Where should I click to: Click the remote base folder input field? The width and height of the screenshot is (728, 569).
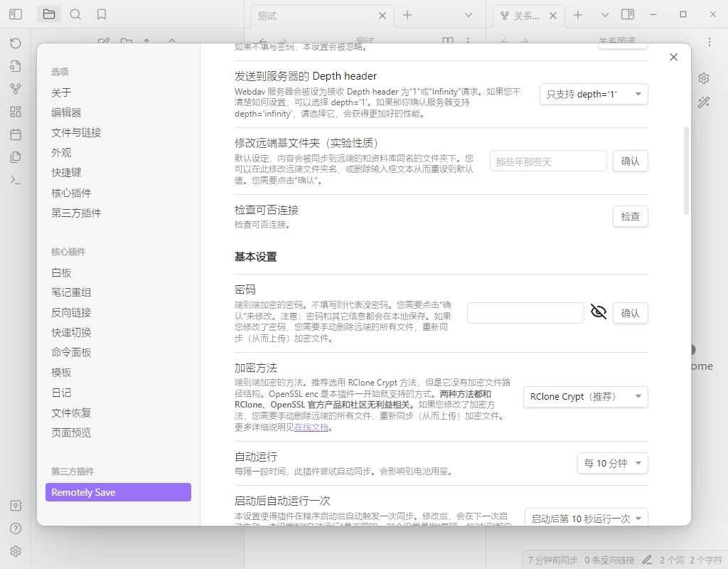pos(548,161)
